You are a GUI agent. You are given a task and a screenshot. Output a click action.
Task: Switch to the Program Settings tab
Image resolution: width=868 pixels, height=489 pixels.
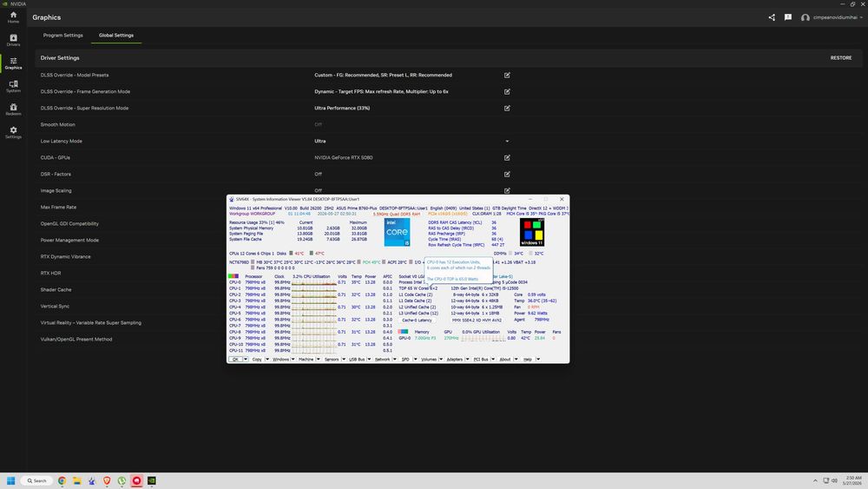click(63, 35)
